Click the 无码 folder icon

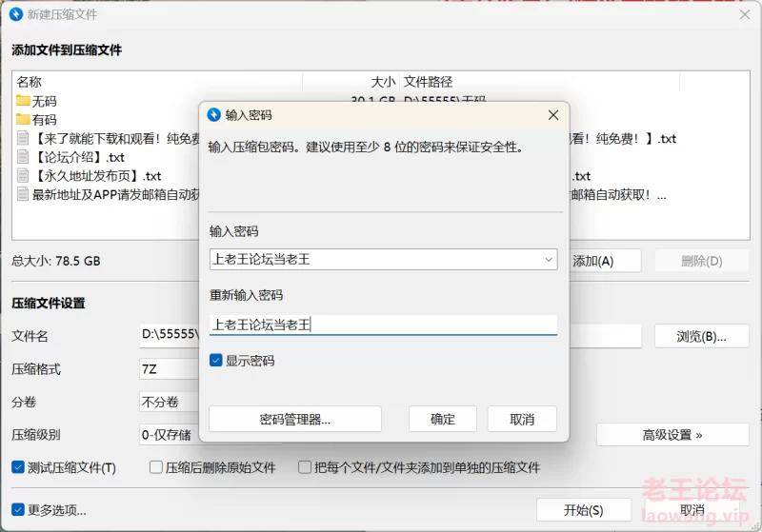coord(23,101)
